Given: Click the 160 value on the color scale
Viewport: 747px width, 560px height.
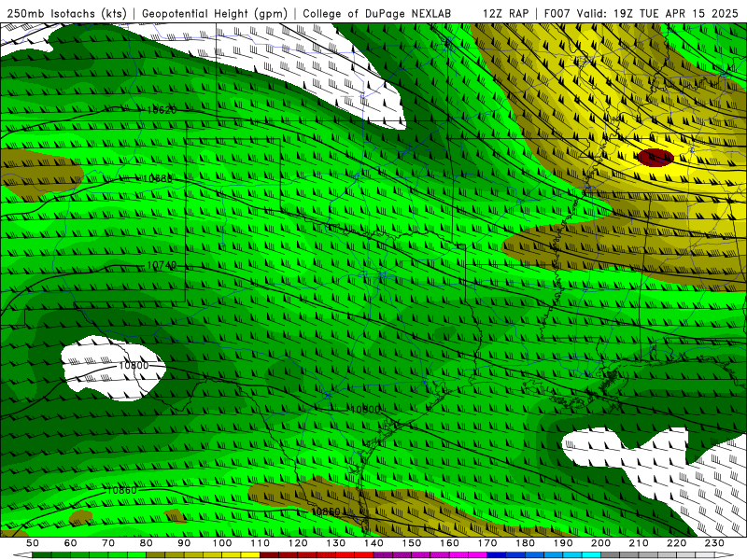Looking at the screenshot, I should (449, 543).
